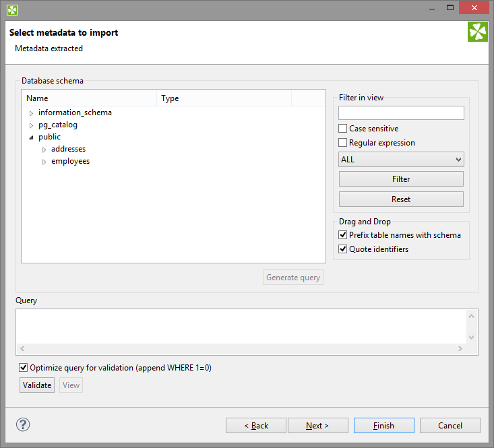Screen dimensions: 494x448
Task: Minimize the dialog window
Action: (431, 8)
